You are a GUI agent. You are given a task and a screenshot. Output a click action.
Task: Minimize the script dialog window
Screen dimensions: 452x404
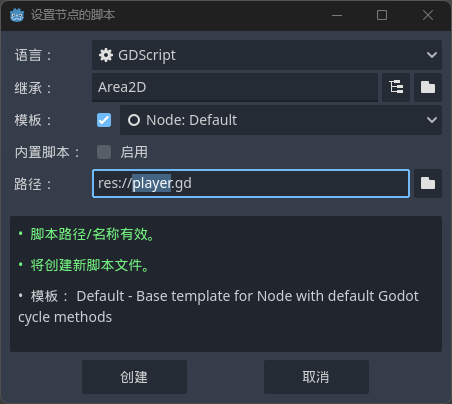[x=337, y=15]
